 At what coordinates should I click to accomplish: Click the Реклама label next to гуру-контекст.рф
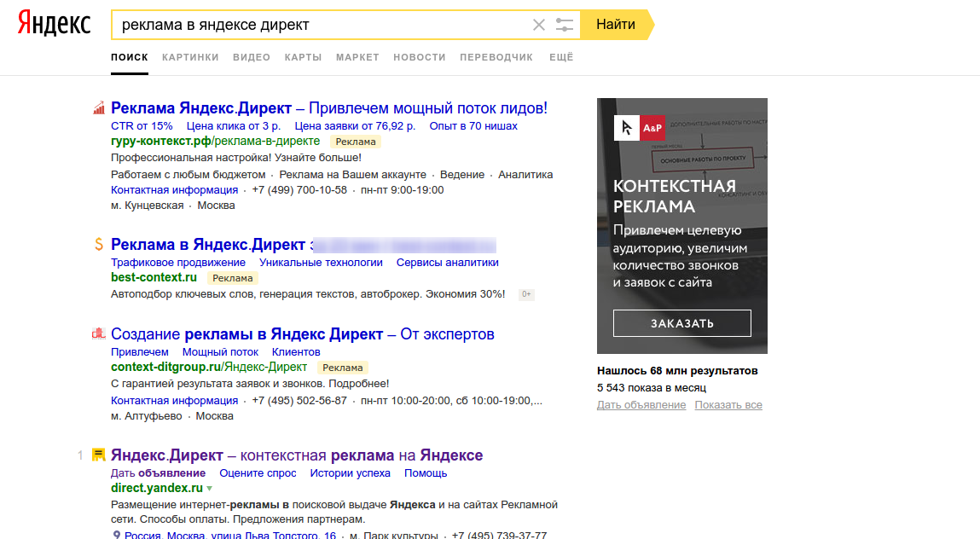click(356, 142)
